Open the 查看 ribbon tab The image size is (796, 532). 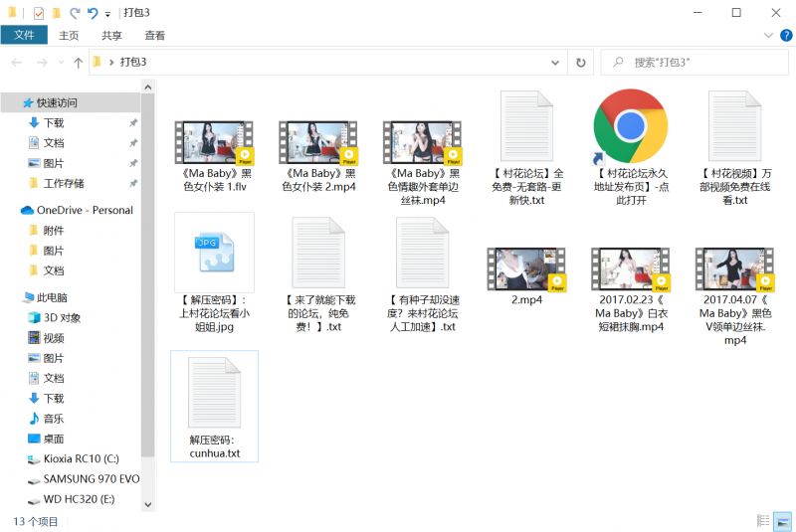tap(154, 35)
